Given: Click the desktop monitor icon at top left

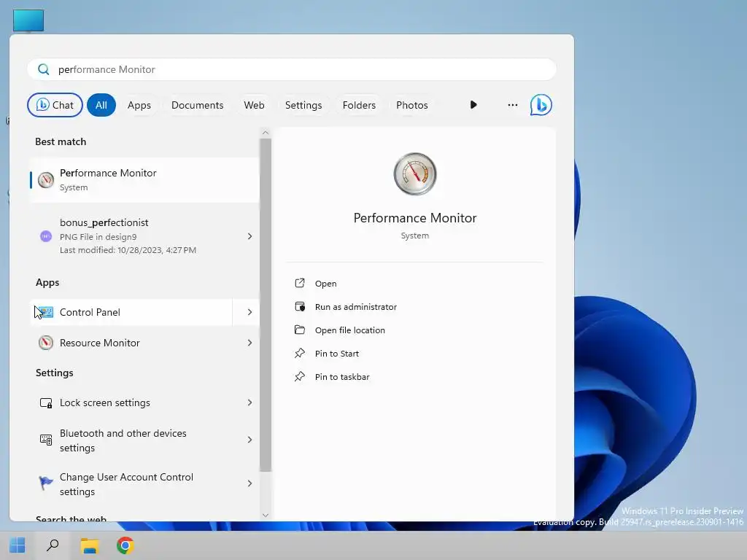Looking at the screenshot, I should (x=28, y=20).
